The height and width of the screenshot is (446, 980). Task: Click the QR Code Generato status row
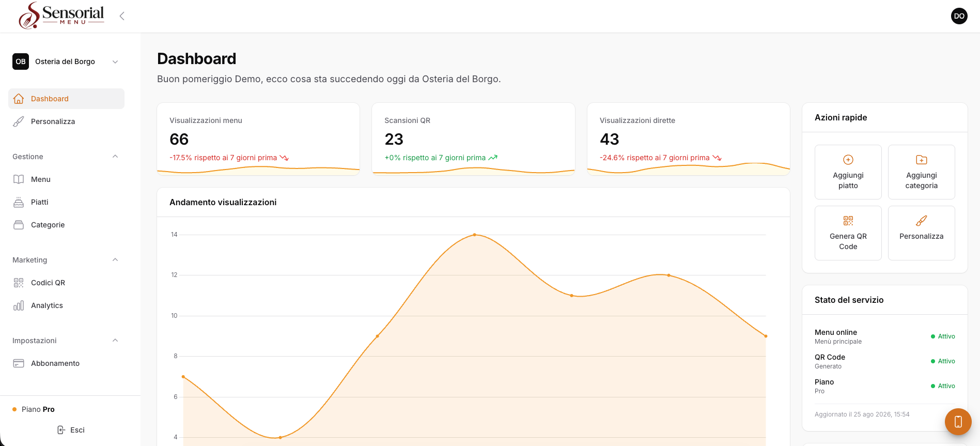pyautogui.click(x=885, y=361)
